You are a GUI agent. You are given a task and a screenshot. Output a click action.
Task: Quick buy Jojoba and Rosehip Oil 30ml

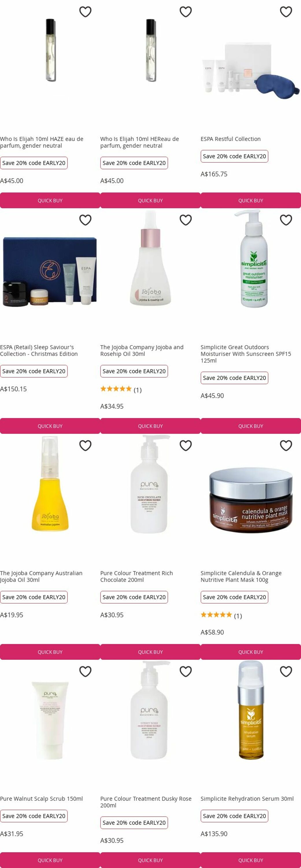[x=150, y=426]
